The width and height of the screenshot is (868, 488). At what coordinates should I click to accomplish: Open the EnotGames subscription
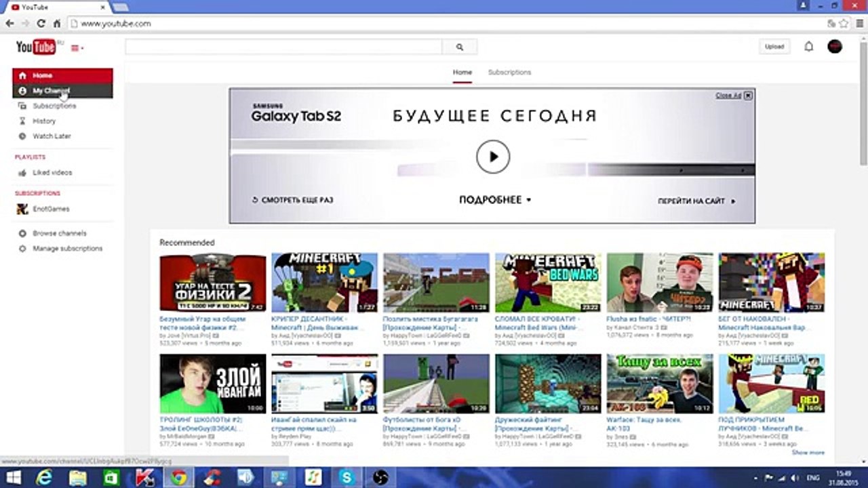51,209
